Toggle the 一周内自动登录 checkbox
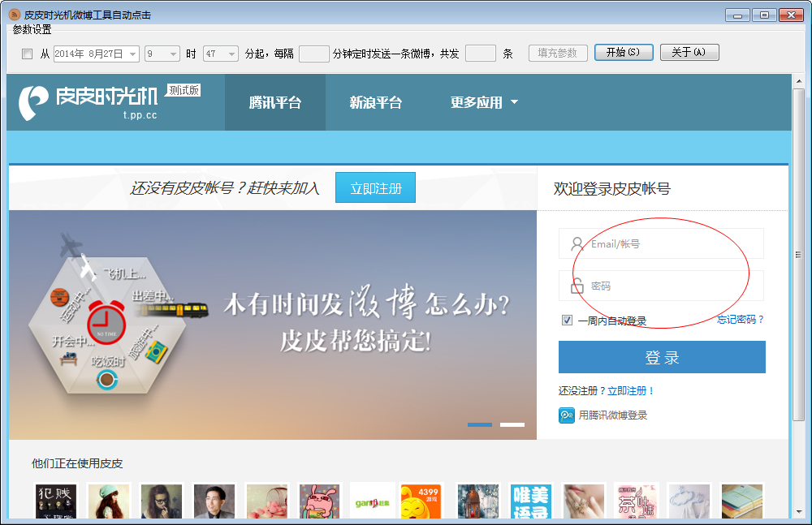Screen dimensions: 812x525 point(567,320)
